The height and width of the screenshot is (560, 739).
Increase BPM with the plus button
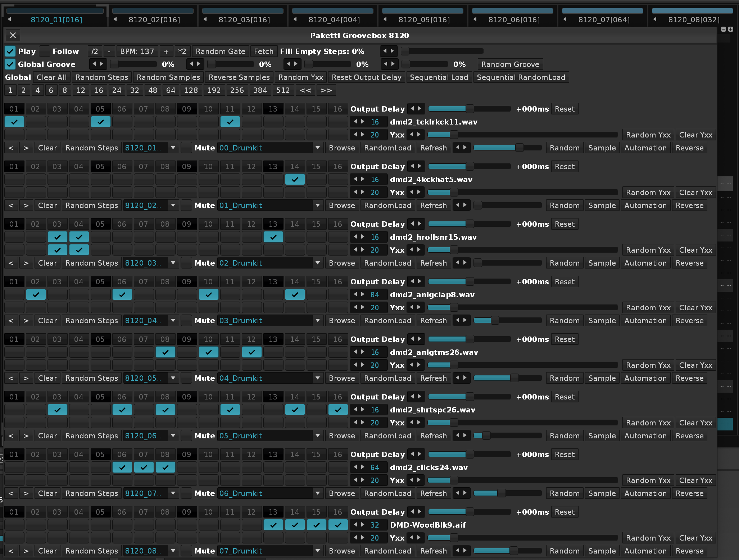[x=166, y=51]
